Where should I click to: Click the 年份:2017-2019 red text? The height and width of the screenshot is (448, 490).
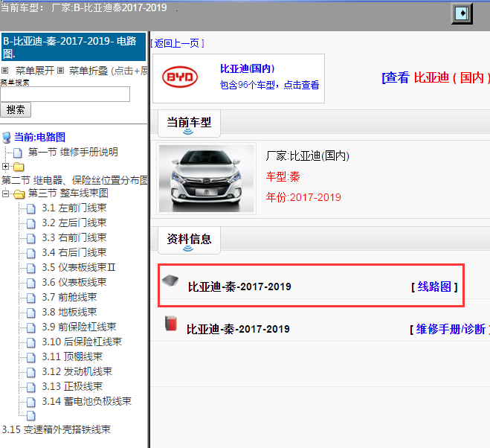pos(303,197)
